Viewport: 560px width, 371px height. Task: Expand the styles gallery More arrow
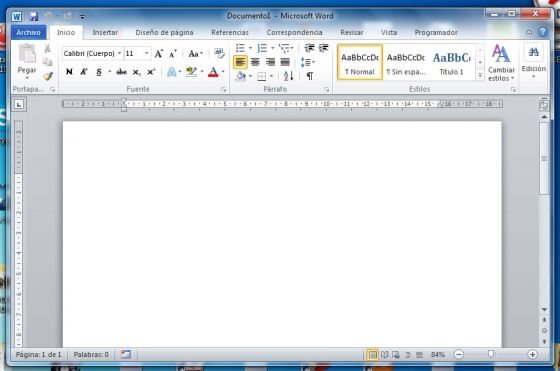480,75
